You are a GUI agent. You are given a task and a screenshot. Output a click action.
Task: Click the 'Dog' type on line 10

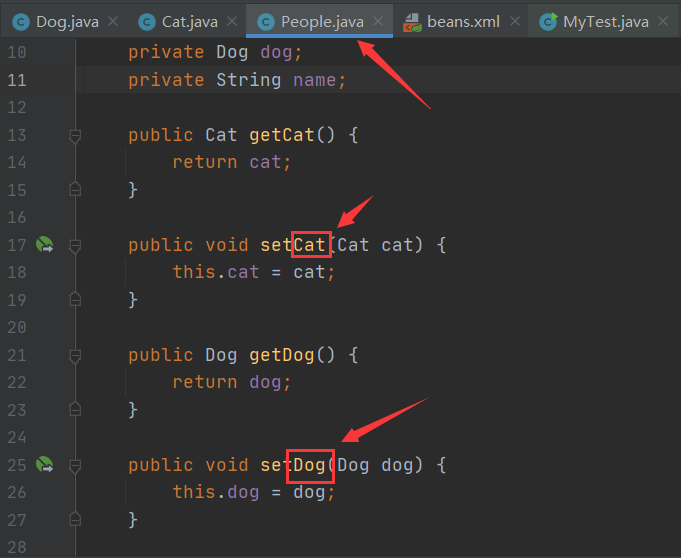[232, 53]
